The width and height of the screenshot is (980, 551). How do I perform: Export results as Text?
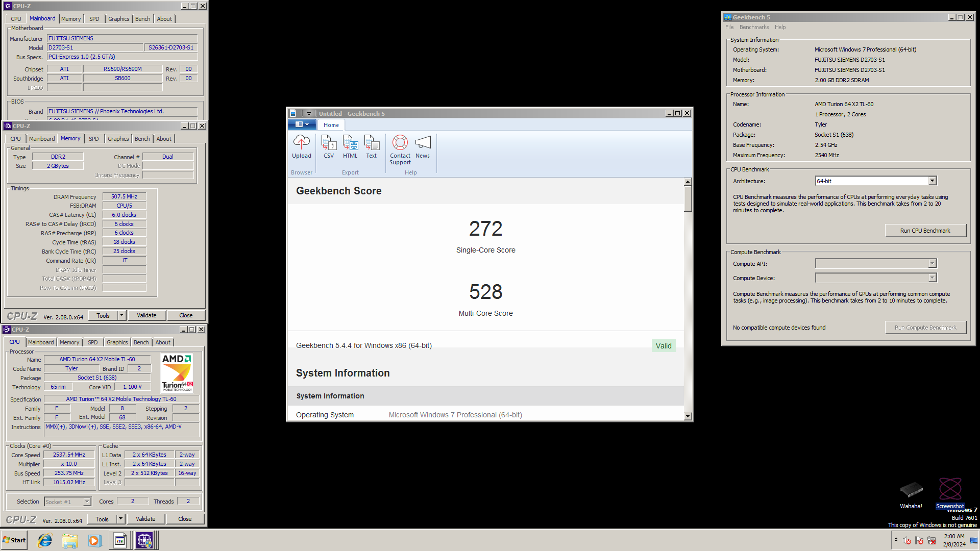click(372, 147)
